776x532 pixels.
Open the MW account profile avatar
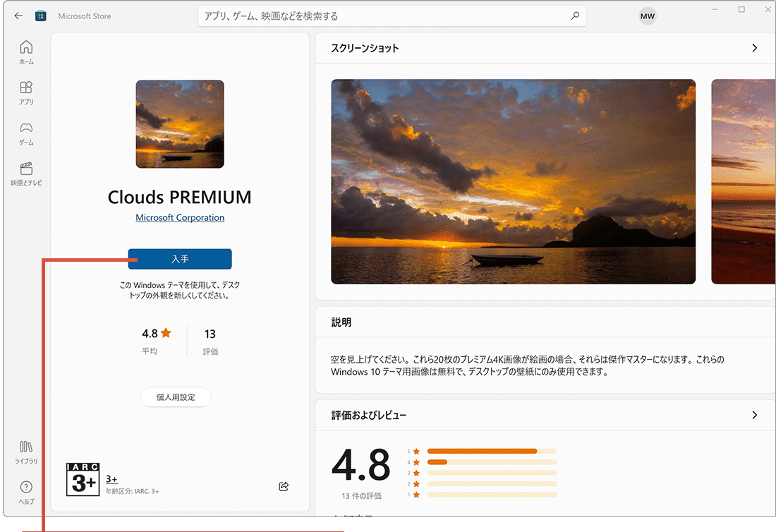click(x=648, y=16)
